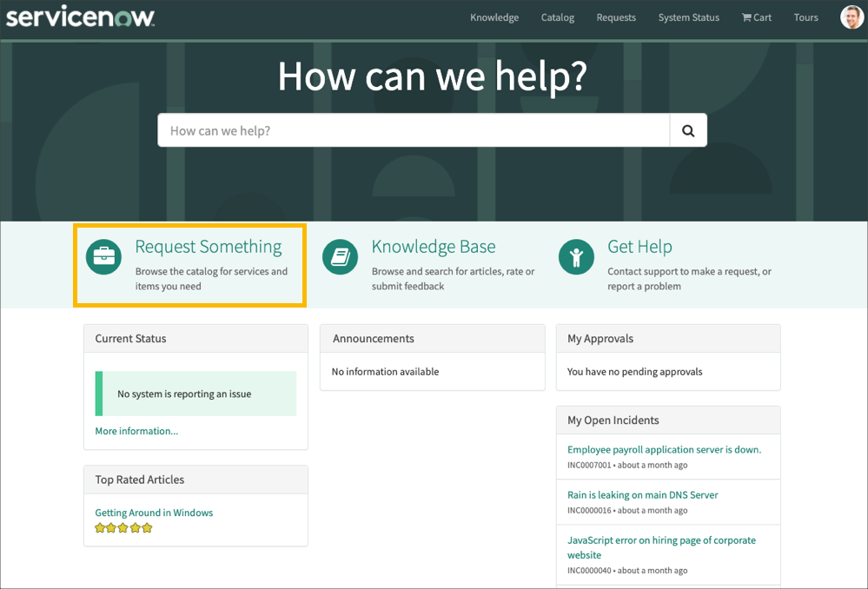
Task: Open the Rain is leaking DNS Server incident
Action: [643, 494]
